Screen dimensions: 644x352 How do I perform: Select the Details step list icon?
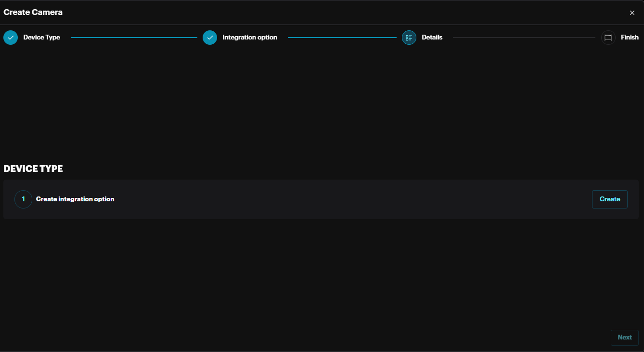coord(409,38)
